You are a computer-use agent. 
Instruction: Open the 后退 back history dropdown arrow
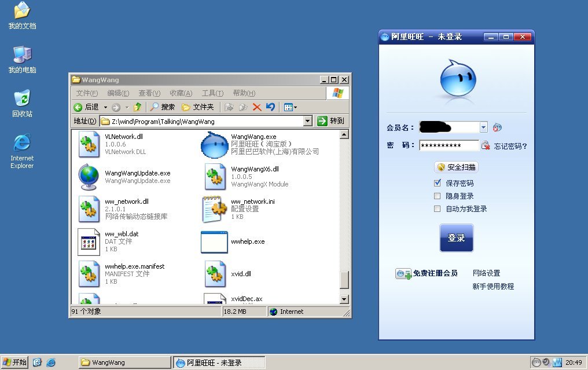click(x=105, y=107)
